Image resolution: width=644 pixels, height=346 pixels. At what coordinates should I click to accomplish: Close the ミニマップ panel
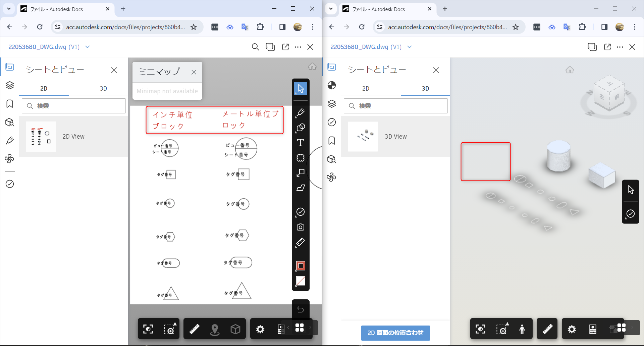coord(194,72)
